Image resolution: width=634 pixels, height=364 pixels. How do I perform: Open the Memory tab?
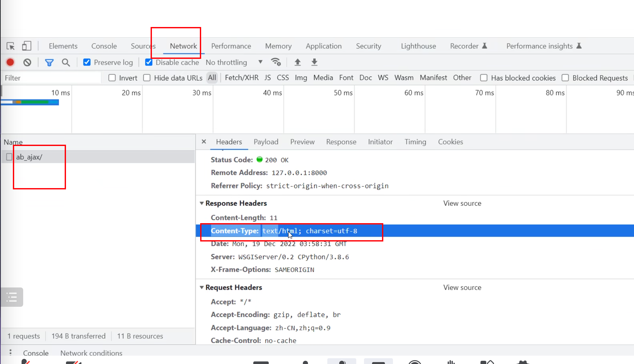278,46
